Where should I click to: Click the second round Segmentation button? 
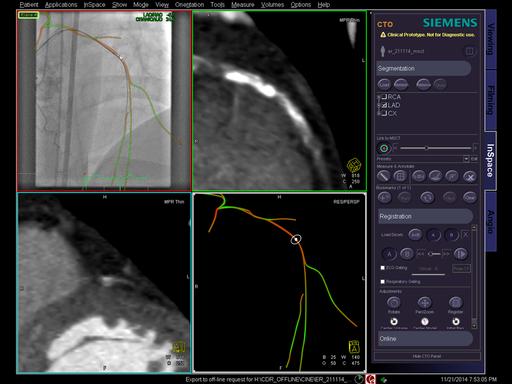coord(401,85)
